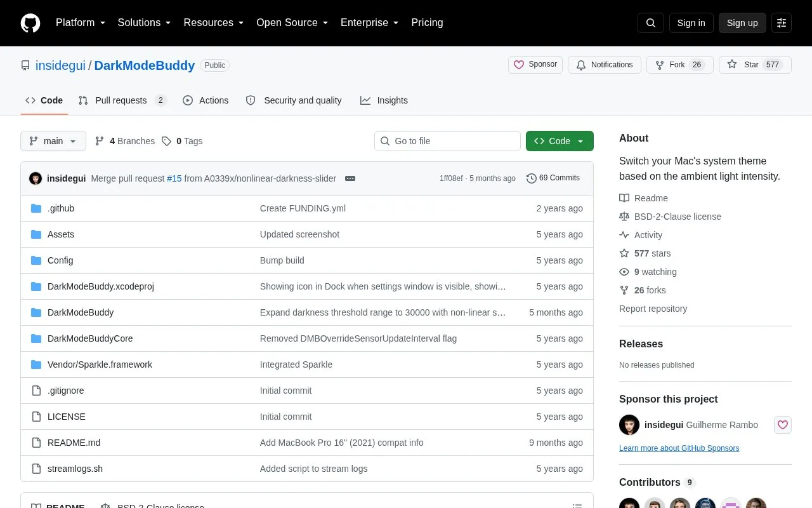812x508 pixels.
Task: Open the Vendor/Sparkle.framework folder
Action: [x=100, y=364]
